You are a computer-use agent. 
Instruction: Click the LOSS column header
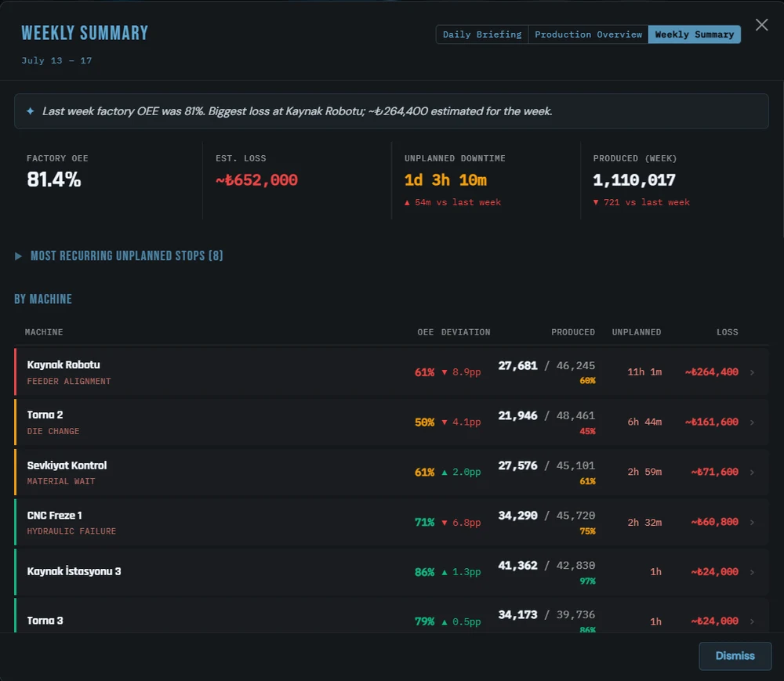click(727, 331)
